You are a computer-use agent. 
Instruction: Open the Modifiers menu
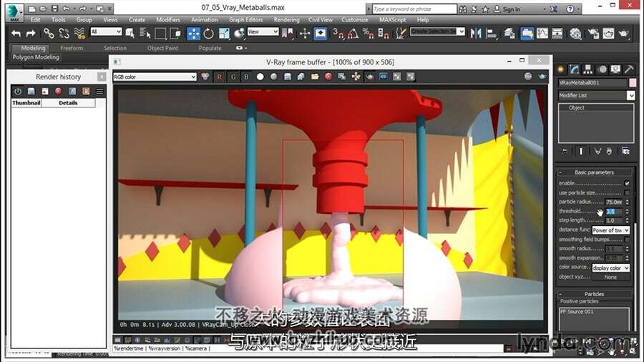pyautogui.click(x=168, y=20)
